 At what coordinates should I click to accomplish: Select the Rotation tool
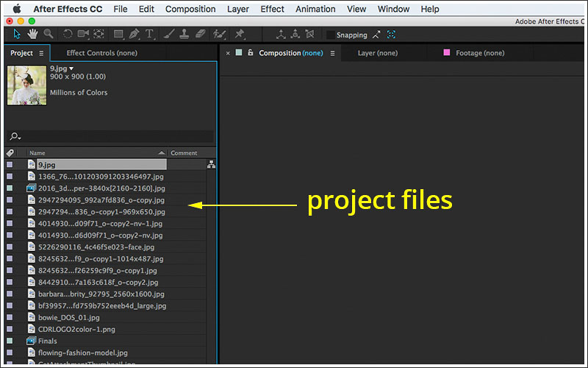point(68,34)
